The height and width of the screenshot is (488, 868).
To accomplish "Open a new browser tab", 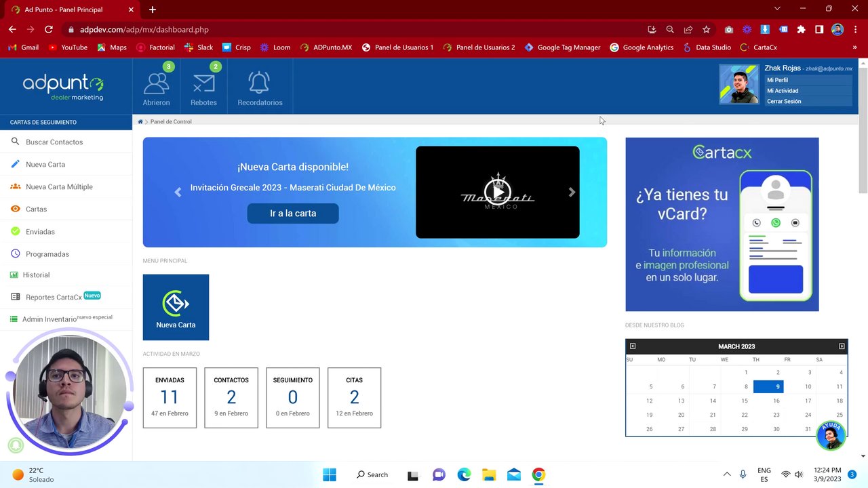I will pyautogui.click(x=153, y=9).
